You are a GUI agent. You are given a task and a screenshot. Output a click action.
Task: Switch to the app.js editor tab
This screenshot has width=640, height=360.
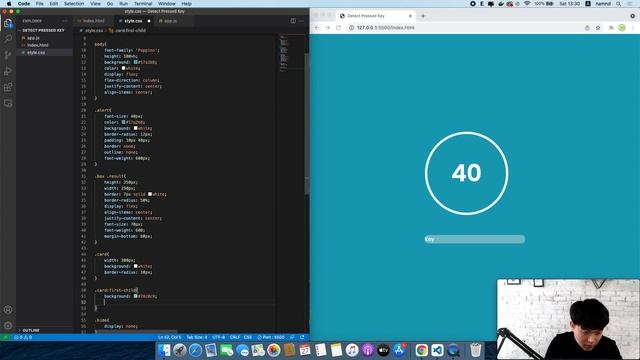click(x=170, y=21)
